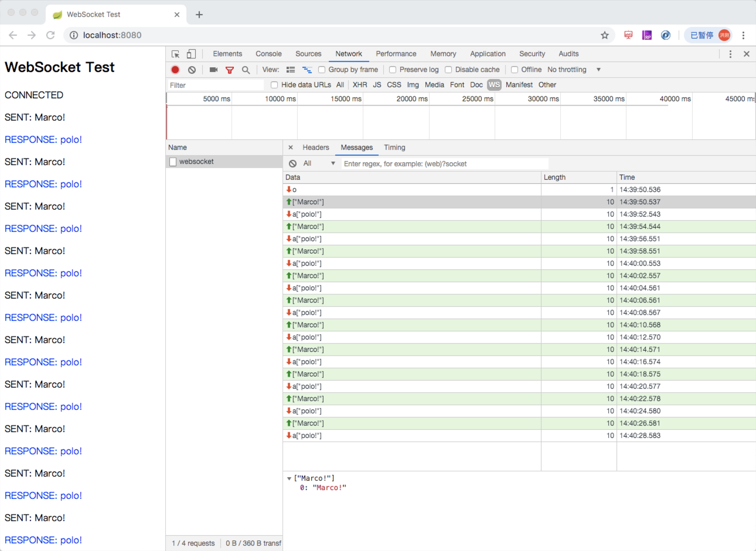This screenshot has width=756, height=551.
Task: Tick the Hide data URLs checkbox
Action: pyautogui.click(x=274, y=85)
